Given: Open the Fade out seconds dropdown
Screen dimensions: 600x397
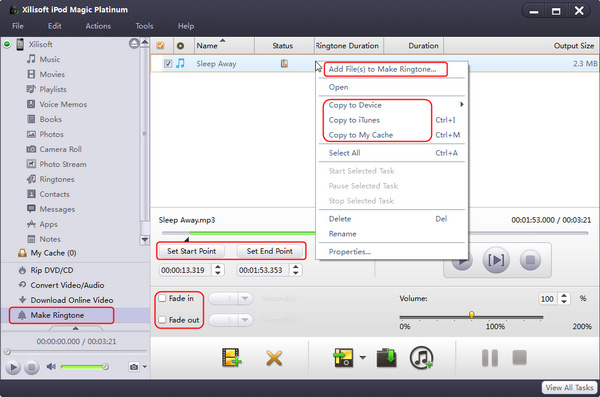Looking at the screenshot, I should click(x=245, y=320).
